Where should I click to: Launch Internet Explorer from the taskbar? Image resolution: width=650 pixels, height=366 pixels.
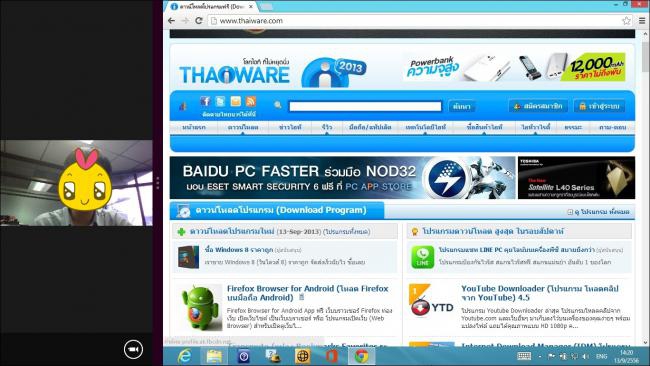click(x=185, y=356)
